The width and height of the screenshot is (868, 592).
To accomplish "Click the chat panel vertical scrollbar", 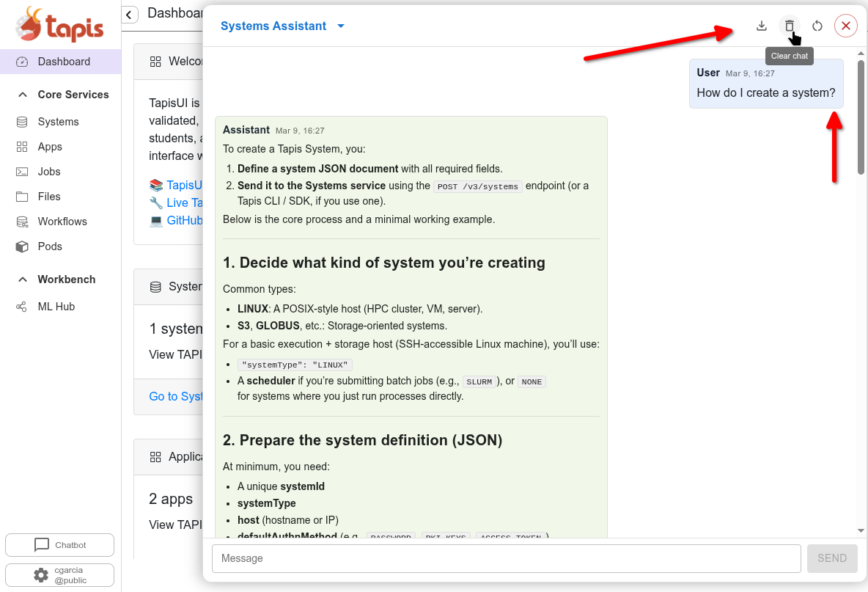I will [861, 117].
